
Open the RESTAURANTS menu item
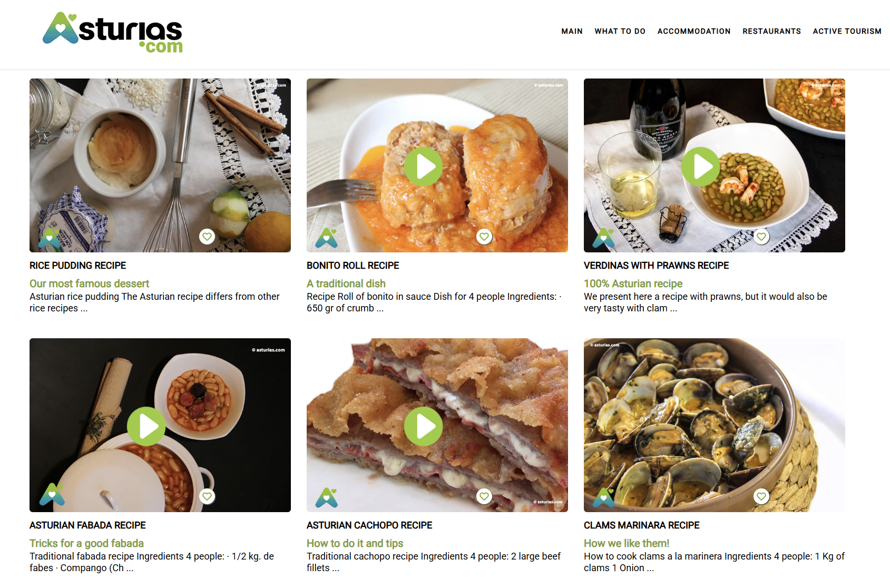pos(771,31)
